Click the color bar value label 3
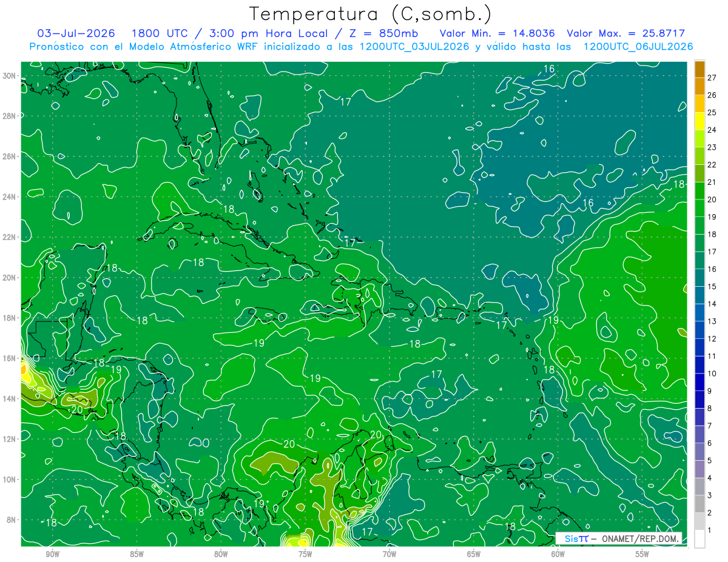The image size is (728, 562). [710, 495]
